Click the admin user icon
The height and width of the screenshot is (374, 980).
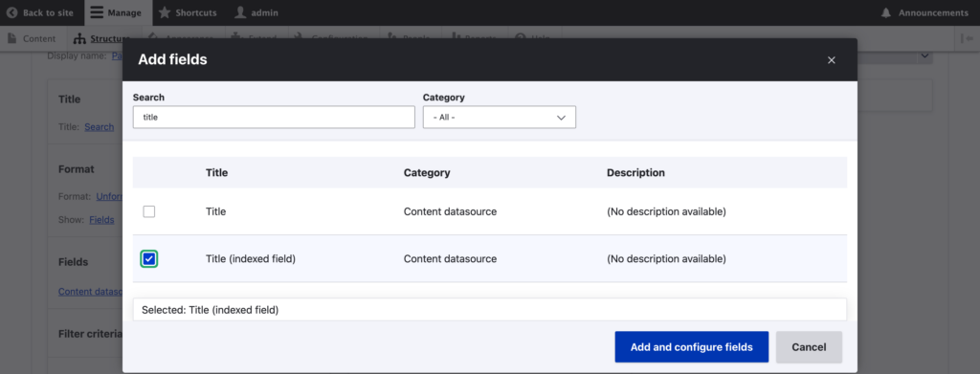tap(240, 12)
